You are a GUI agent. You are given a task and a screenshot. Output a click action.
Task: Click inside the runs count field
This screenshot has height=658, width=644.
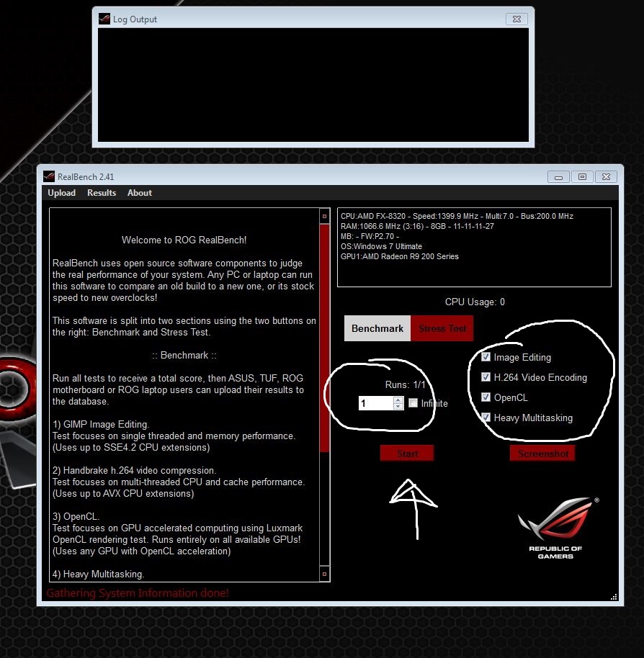click(x=376, y=403)
